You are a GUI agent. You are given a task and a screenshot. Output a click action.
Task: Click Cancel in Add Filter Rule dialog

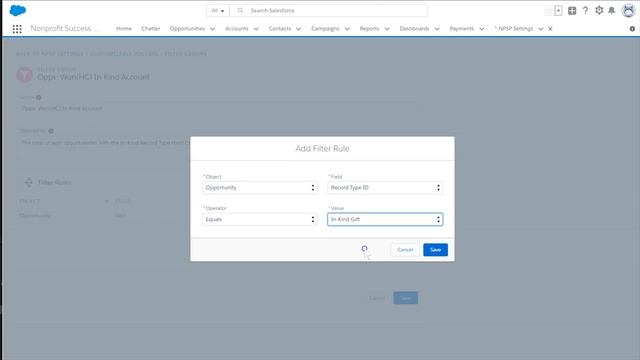coord(405,250)
